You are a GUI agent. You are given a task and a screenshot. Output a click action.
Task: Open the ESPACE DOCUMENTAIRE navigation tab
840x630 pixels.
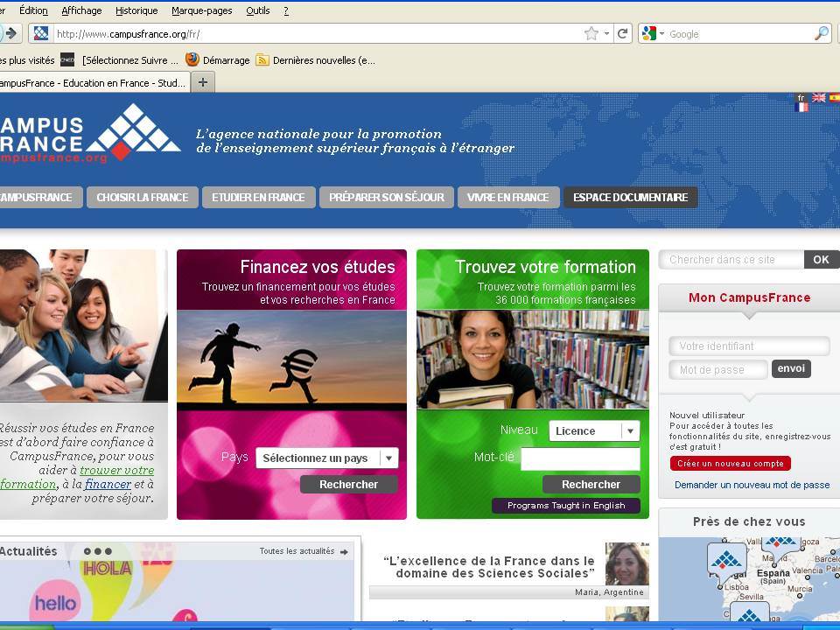point(631,197)
